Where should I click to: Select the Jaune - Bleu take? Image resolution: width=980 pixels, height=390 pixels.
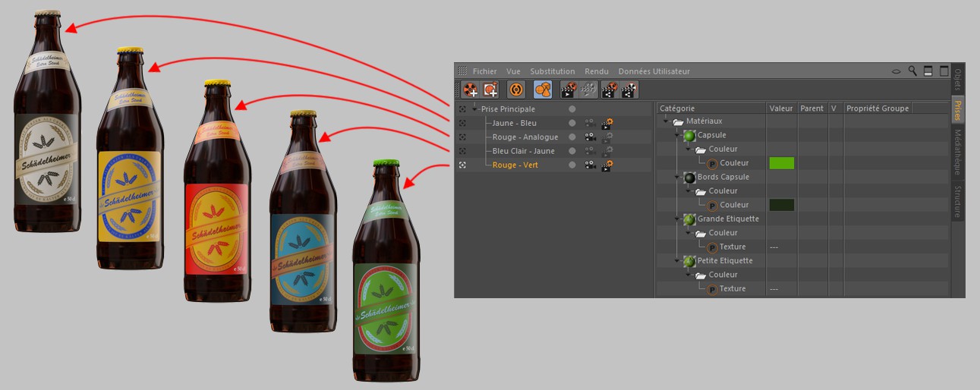[x=514, y=123]
